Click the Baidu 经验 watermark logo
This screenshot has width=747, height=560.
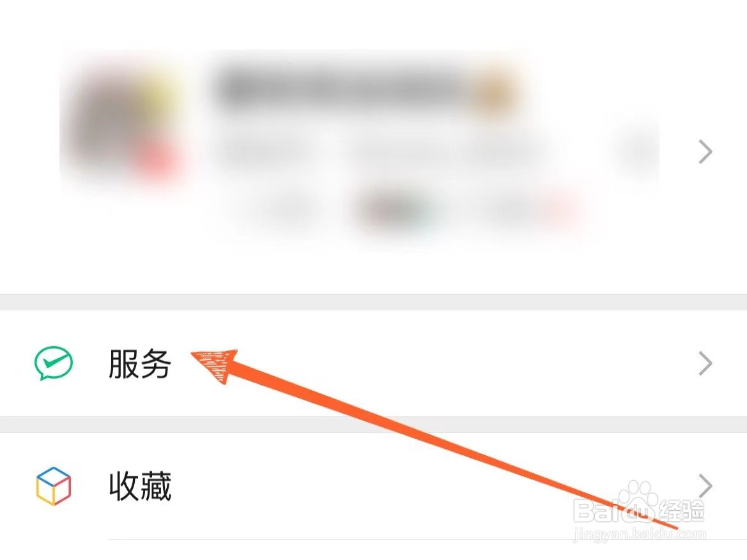coord(638,504)
